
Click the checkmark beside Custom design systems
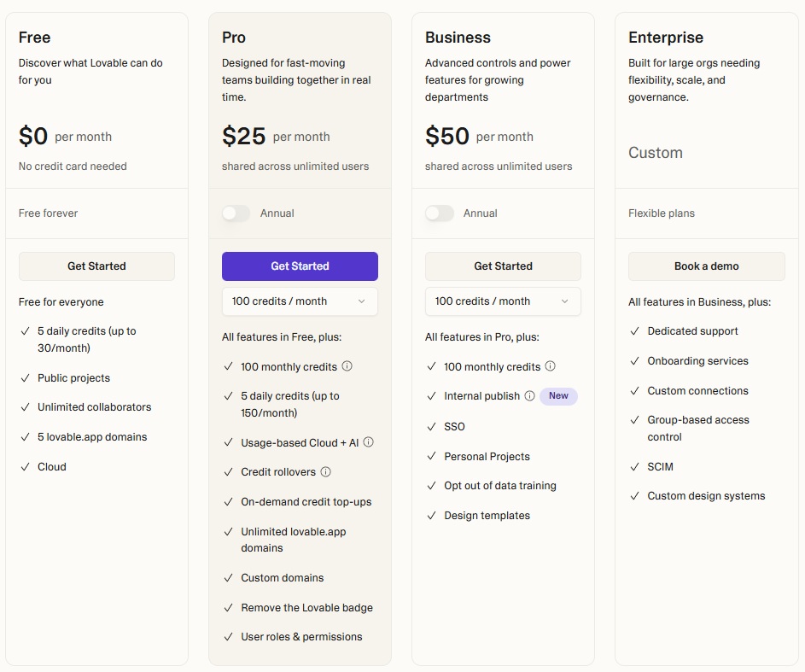tap(634, 495)
